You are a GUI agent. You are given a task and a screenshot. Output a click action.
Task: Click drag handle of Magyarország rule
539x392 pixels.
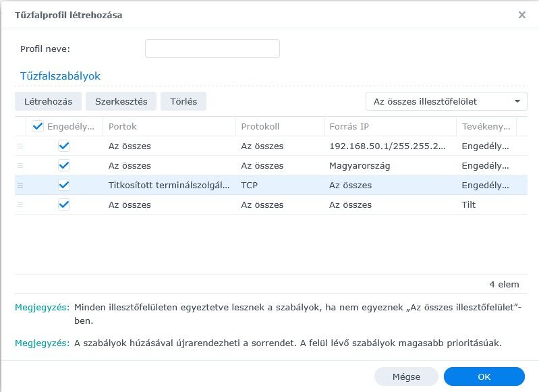(x=20, y=166)
